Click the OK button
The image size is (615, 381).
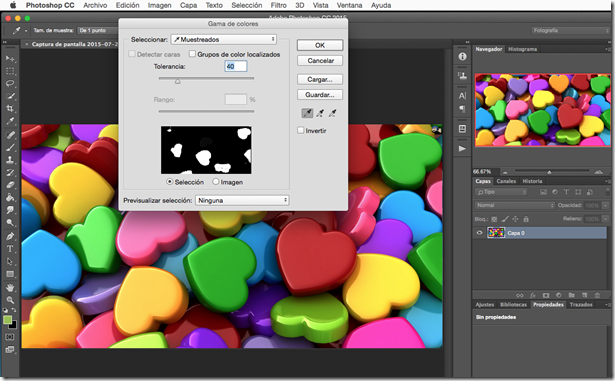pyautogui.click(x=320, y=45)
